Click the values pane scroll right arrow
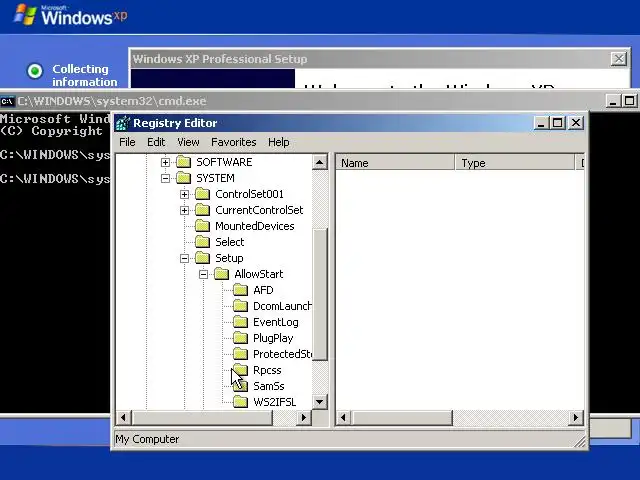Image resolution: width=640 pixels, height=480 pixels. point(576,418)
